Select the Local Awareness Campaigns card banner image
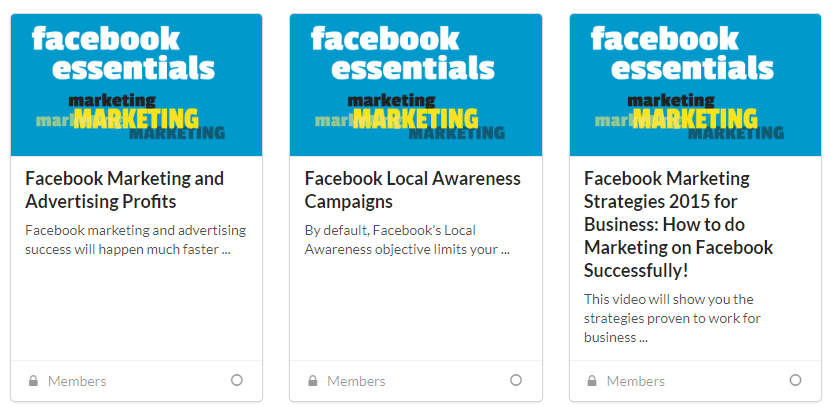Image resolution: width=831 pixels, height=416 pixels. [416, 85]
